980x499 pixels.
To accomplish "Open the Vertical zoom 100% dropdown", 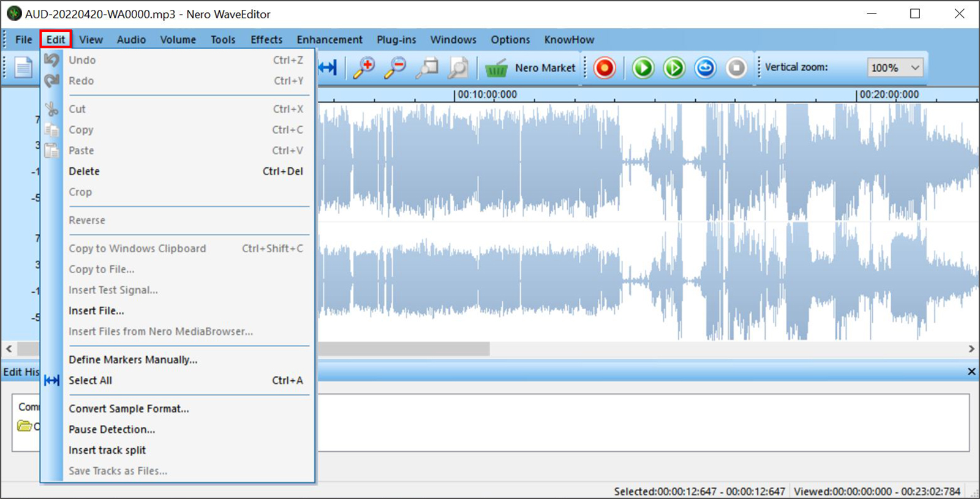I will [895, 68].
